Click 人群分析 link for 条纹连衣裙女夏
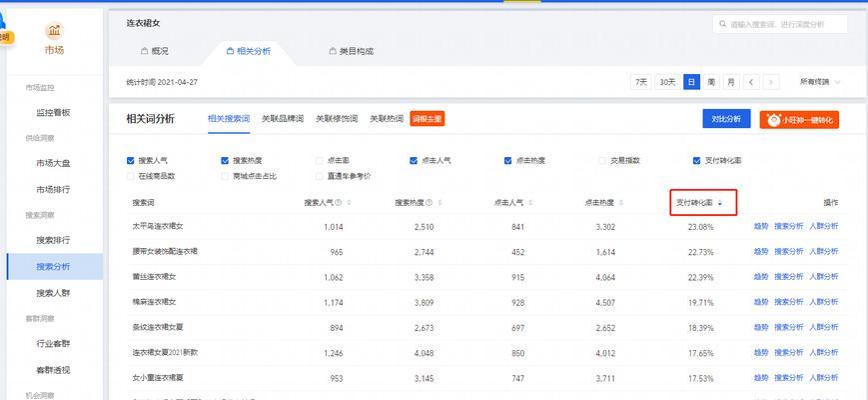 pos(824,327)
